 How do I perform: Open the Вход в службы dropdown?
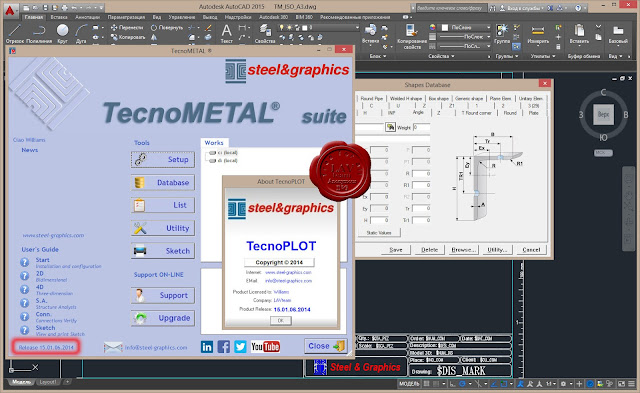click(522, 8)
